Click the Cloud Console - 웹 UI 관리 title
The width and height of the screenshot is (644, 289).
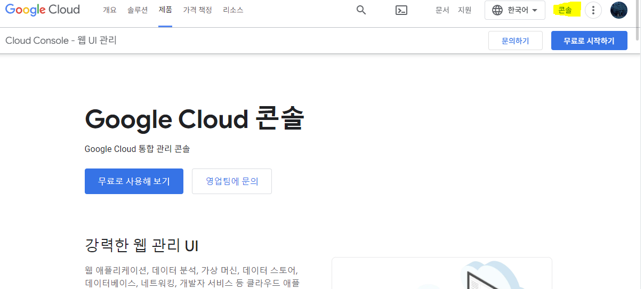click(x=61, y=41)
